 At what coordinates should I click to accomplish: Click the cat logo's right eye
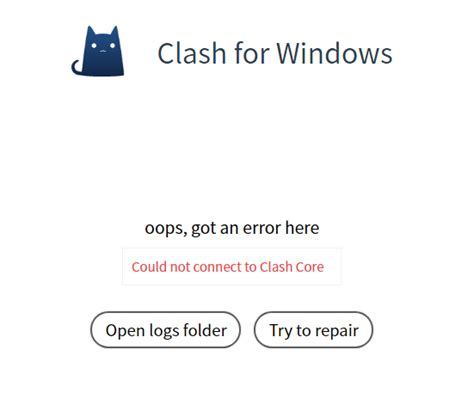click(x=113, y=45)
